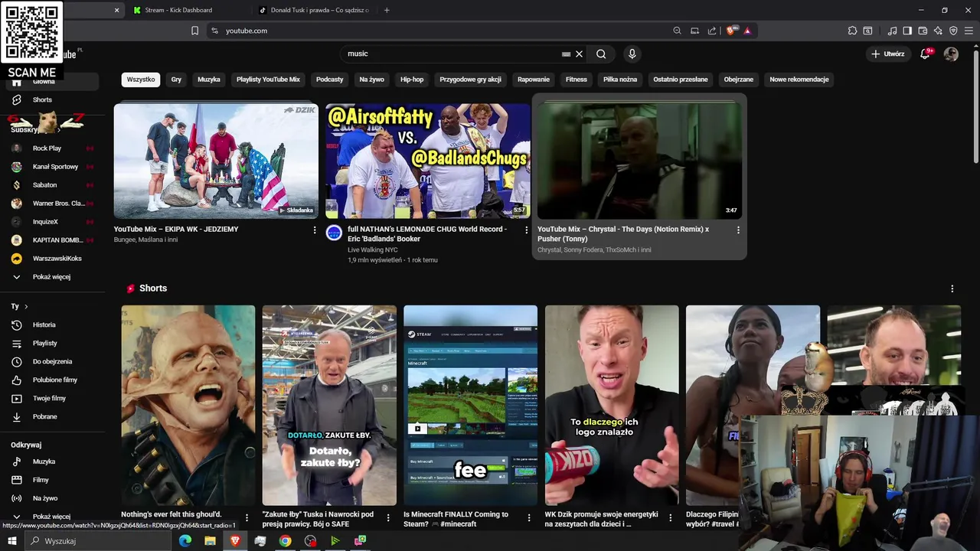
Task: Select the Gry filter chip
Action: (x=176, y=80)
